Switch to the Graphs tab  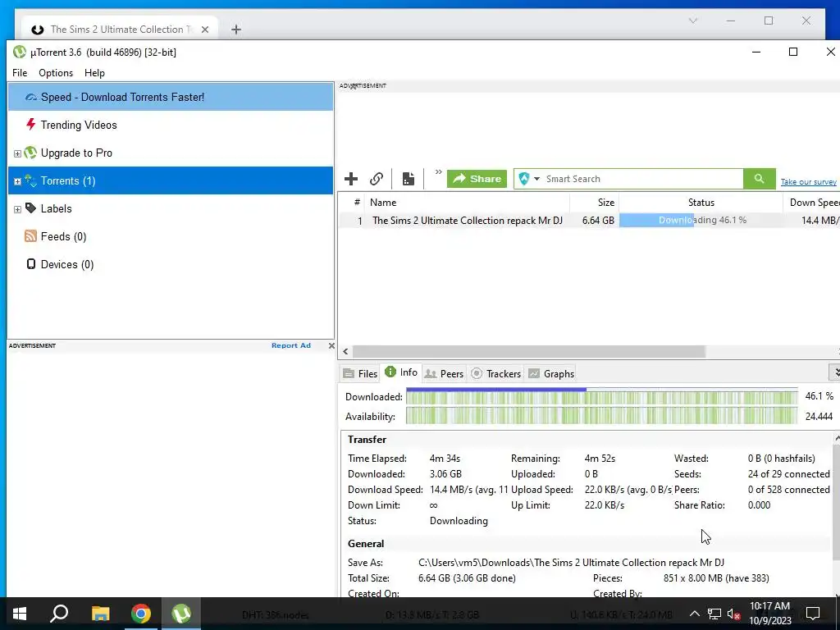[x=551, y=373]
